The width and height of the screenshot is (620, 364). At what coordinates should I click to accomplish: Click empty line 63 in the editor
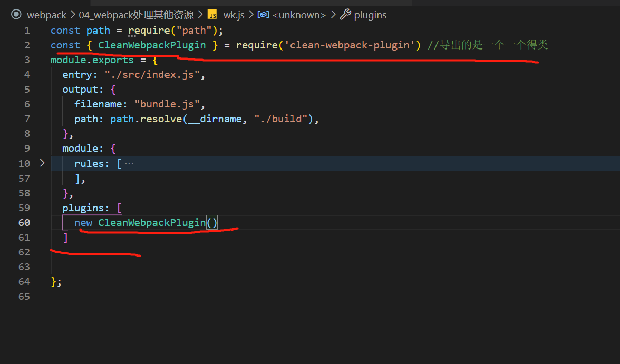pos(105,267)
